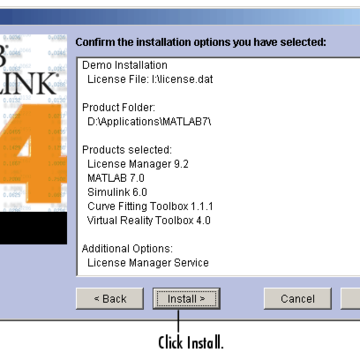This screenshot has width=360, height=360.
Task: Select the D:\Applications\MATLAB7\ path line
Action: [149, 122]
